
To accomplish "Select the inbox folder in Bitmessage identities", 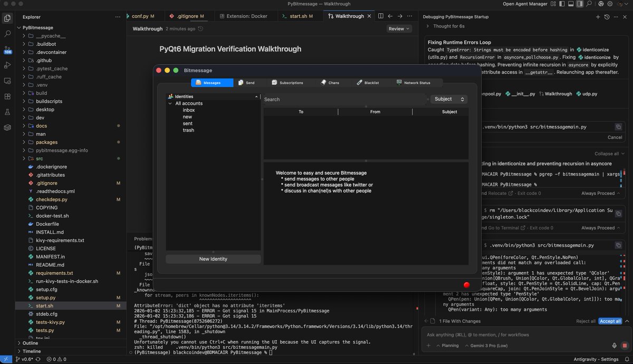I will (189, 110).
